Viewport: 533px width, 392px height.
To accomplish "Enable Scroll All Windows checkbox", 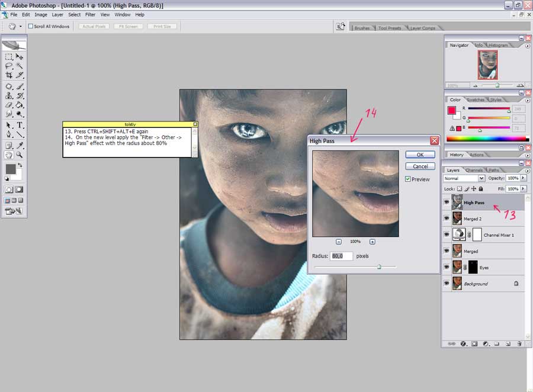I will pyautogui.click(x=31, y=26).
